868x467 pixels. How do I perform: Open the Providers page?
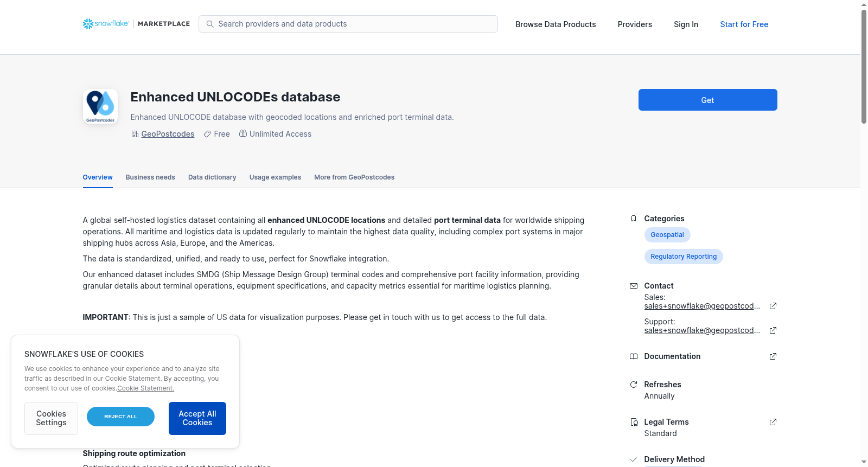(x=635, y=24)
